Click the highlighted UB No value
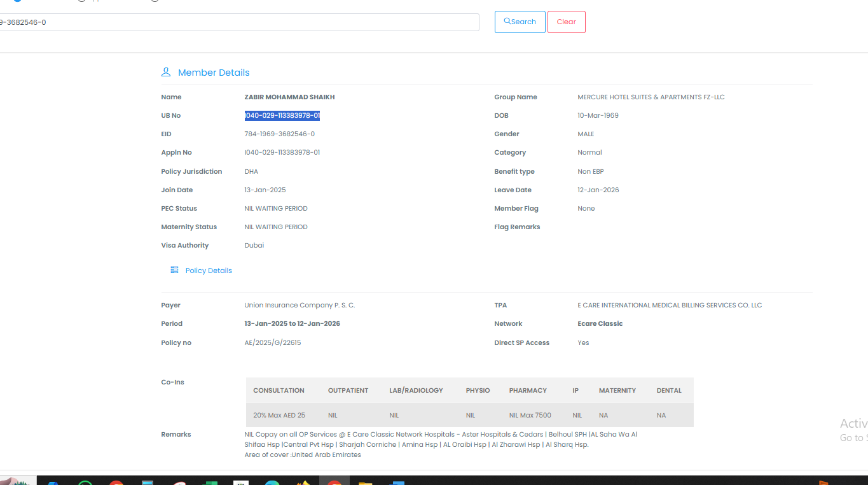This screenshot has width=868, height=485. tap(282, 116)
